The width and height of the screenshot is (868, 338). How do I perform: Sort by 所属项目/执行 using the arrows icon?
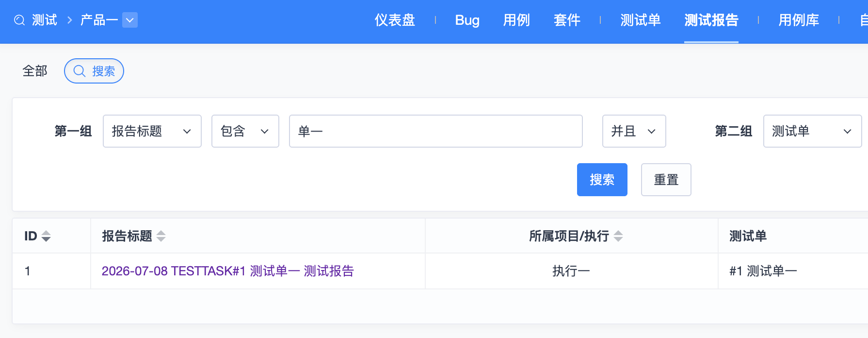[618, 236]
